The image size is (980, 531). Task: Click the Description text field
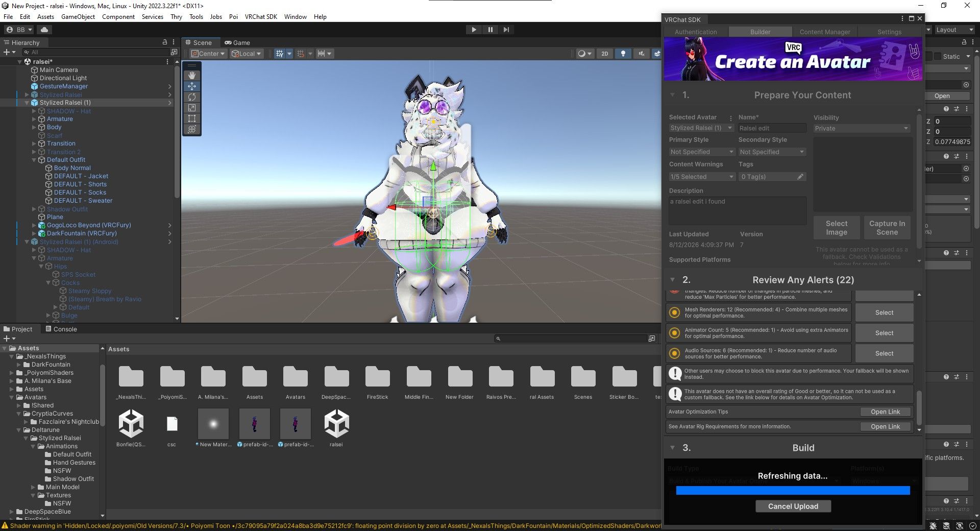pyautogui.click(x=738, y=211)
